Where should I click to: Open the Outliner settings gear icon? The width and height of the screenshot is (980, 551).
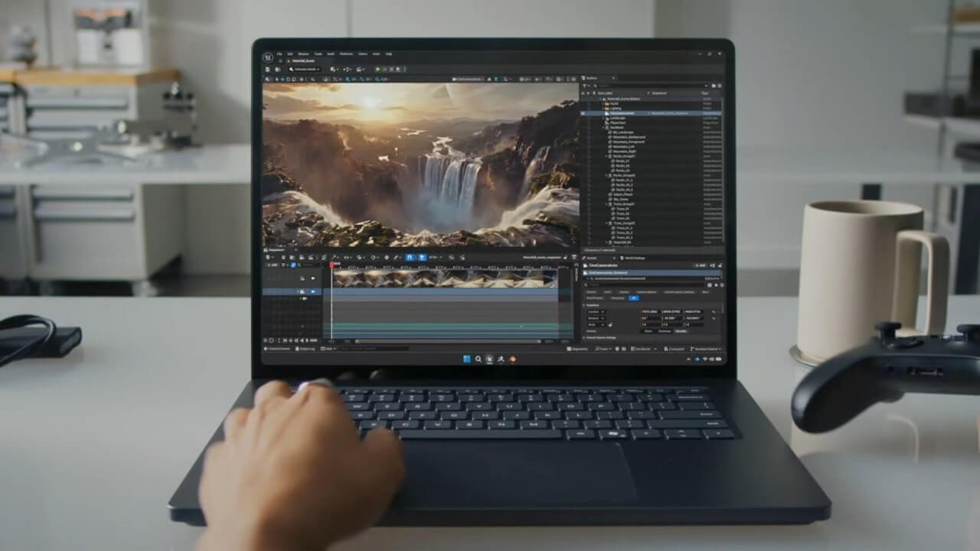click(720, 86)
